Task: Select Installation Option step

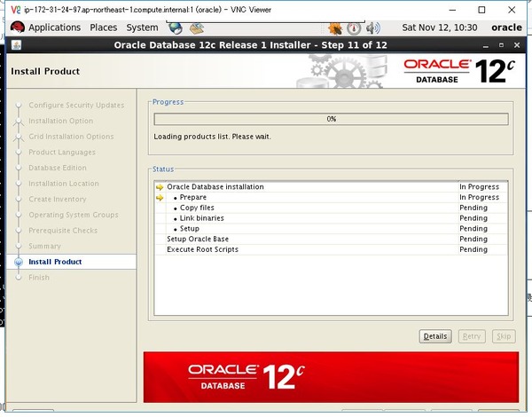Action: tap(60, 121)
